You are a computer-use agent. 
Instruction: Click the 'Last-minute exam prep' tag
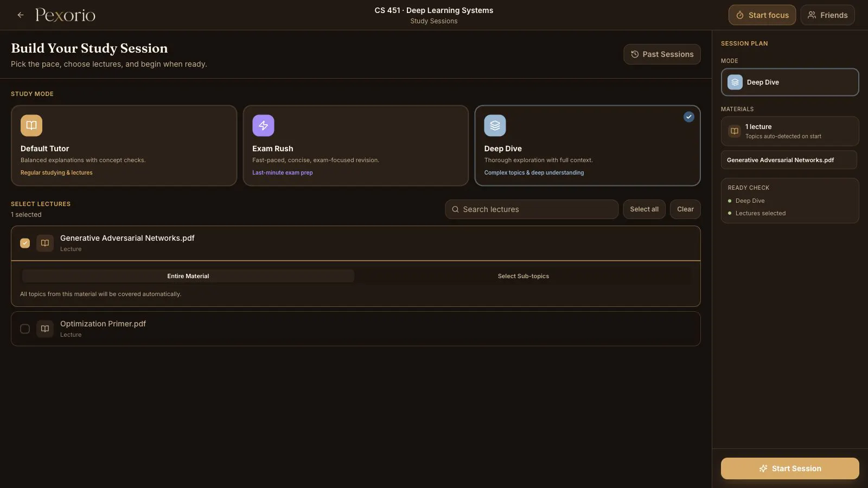pyautogui.click(x=282, y=172)
